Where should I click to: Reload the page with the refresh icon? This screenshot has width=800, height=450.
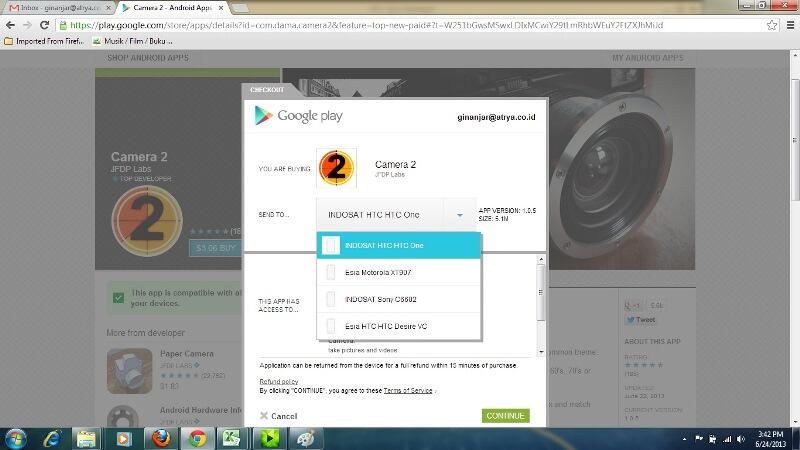(x=44, y=25)
